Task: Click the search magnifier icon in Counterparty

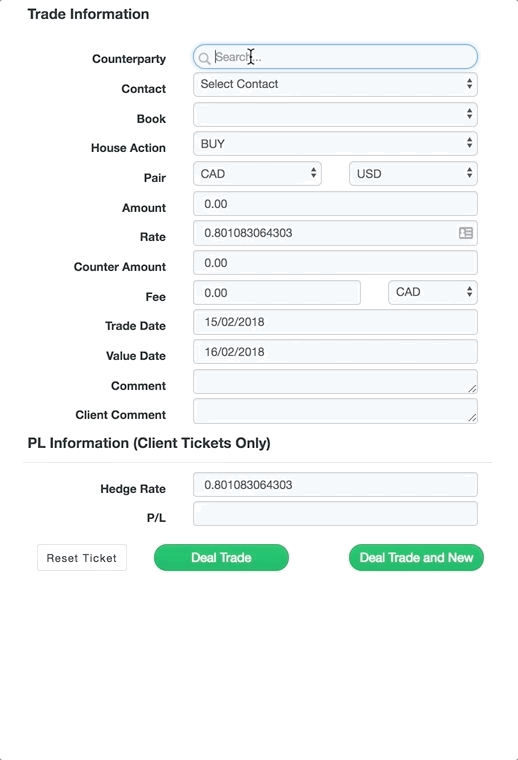Action: [204, 58]
